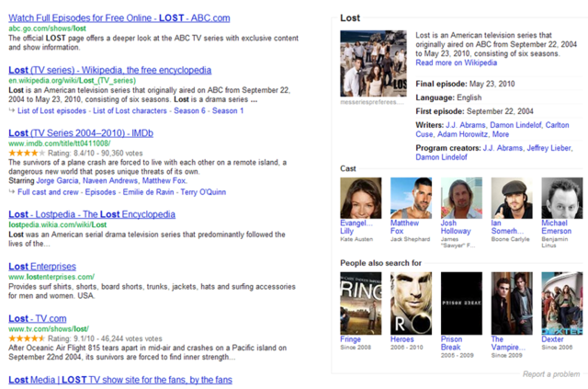The height and width of the screenshot is (389, 588).
Task: Open List of Lost episodes sitelink
Action: [x=51, y=110]
